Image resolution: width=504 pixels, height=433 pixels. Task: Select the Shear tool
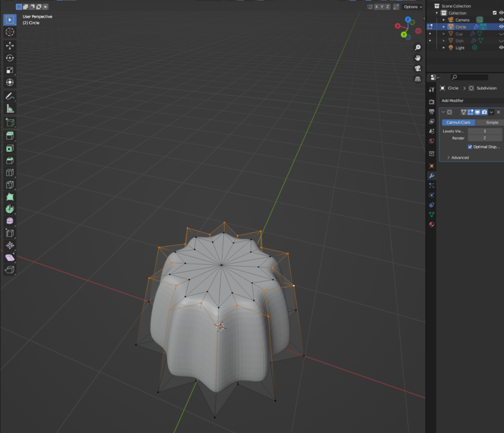[10, 258]
